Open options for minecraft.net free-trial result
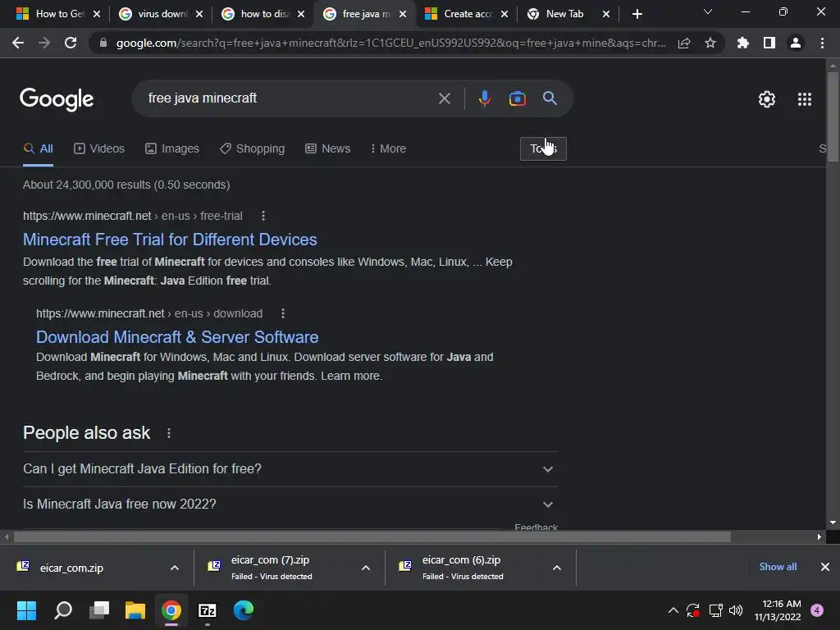 [x=263, y=216]
